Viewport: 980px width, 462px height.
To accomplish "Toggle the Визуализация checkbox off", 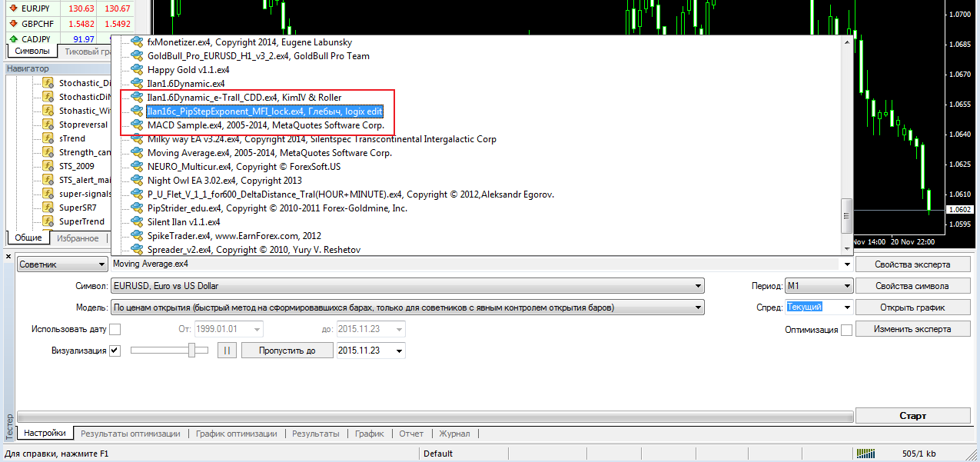I will click(x=115, y=351).
